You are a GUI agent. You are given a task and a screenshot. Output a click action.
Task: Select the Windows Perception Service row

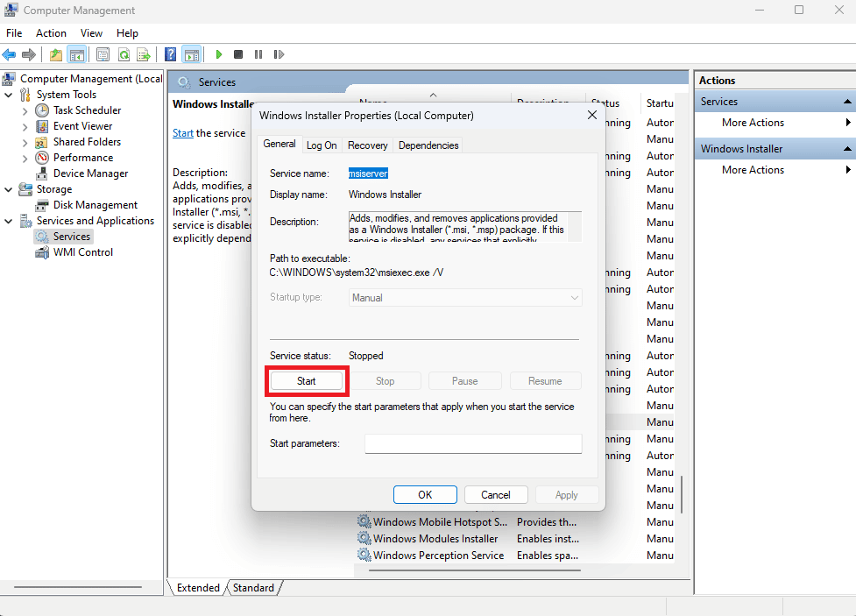(515, 555)
